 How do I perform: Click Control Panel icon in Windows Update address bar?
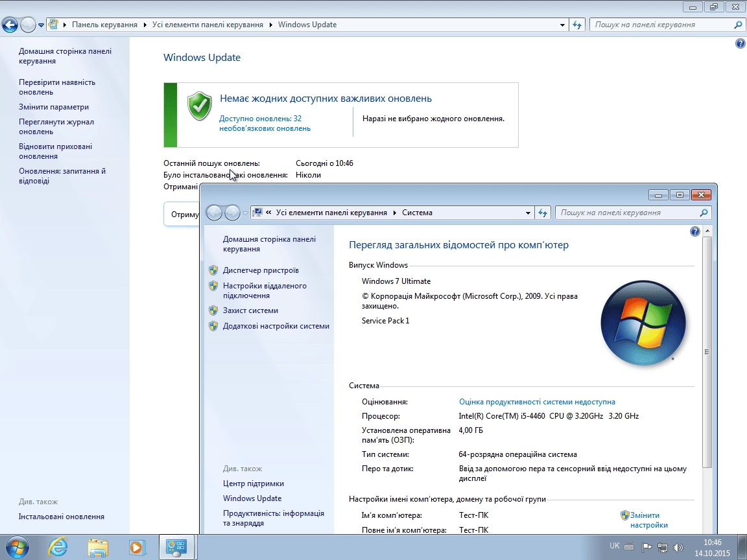point(53,24)
